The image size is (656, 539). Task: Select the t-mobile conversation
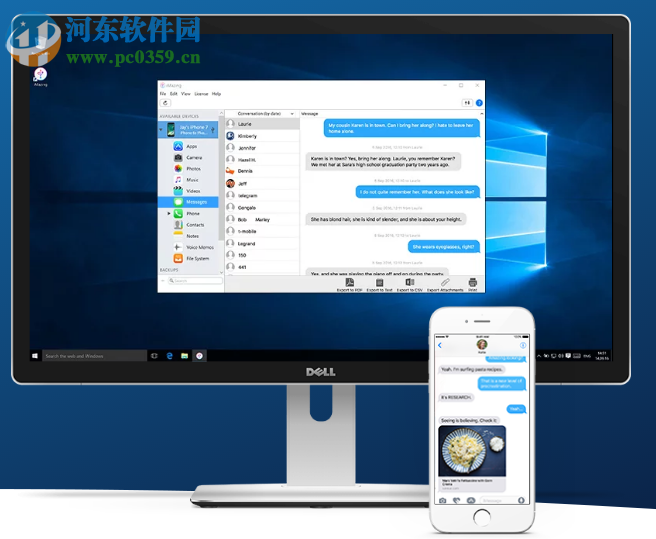pos(262,231)
